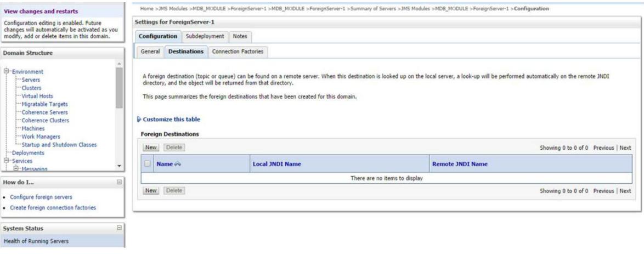This screenshot has width=644, height=255.
Task: Click the bottom New button
Action: tap(151, 190)
